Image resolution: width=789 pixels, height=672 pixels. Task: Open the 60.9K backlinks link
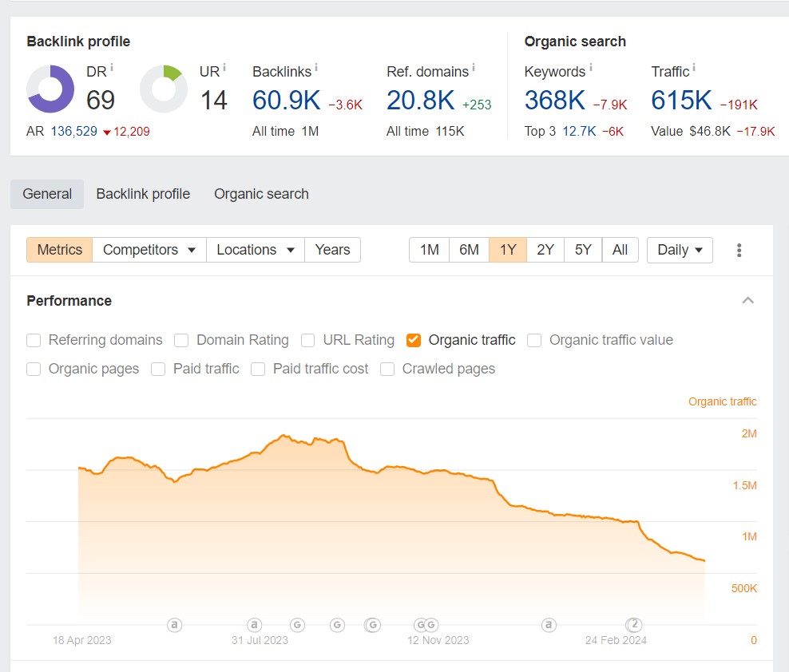click(287, 100)
